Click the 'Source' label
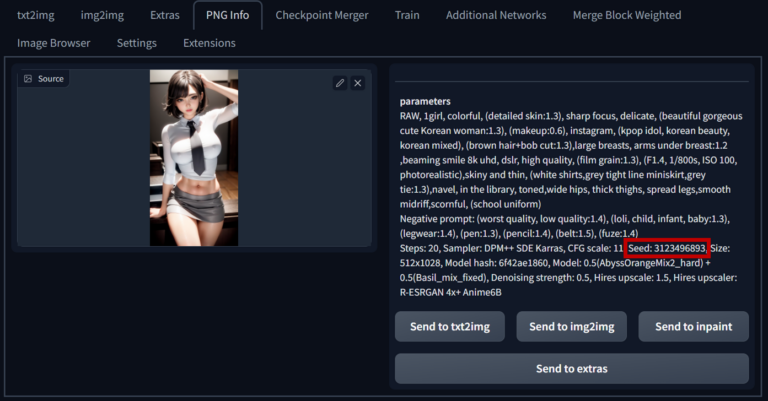 (x=51, y=79)
